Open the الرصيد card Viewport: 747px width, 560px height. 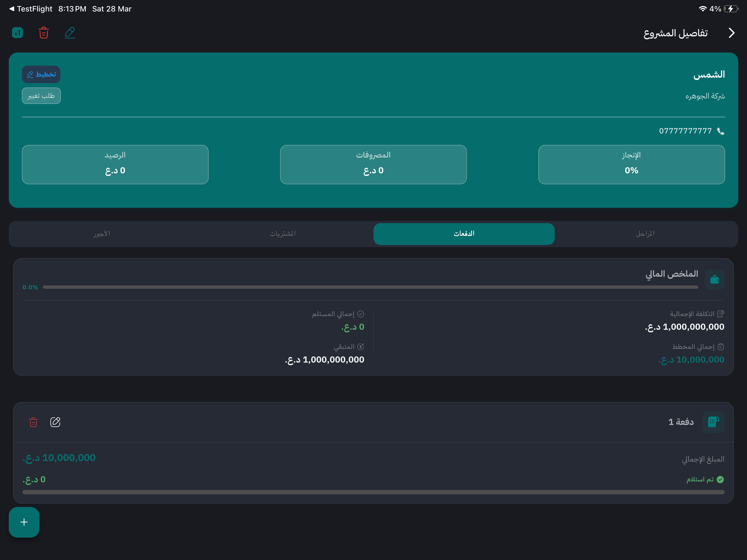point(115,165)
